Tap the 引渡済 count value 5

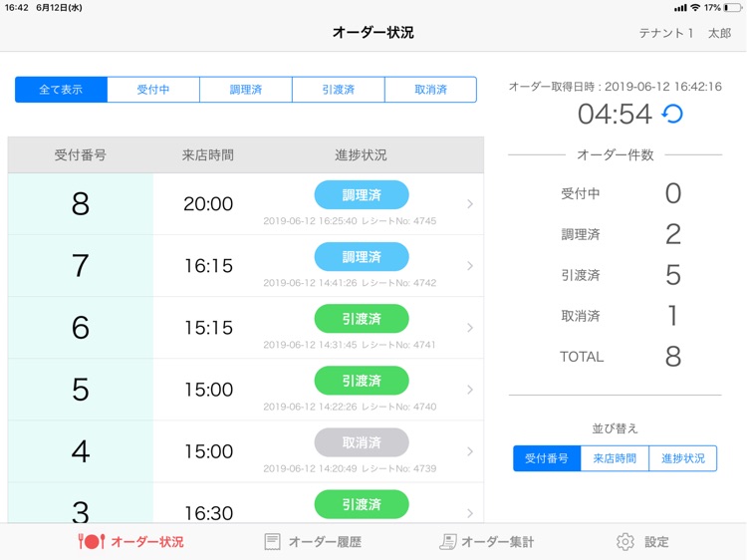672,275
